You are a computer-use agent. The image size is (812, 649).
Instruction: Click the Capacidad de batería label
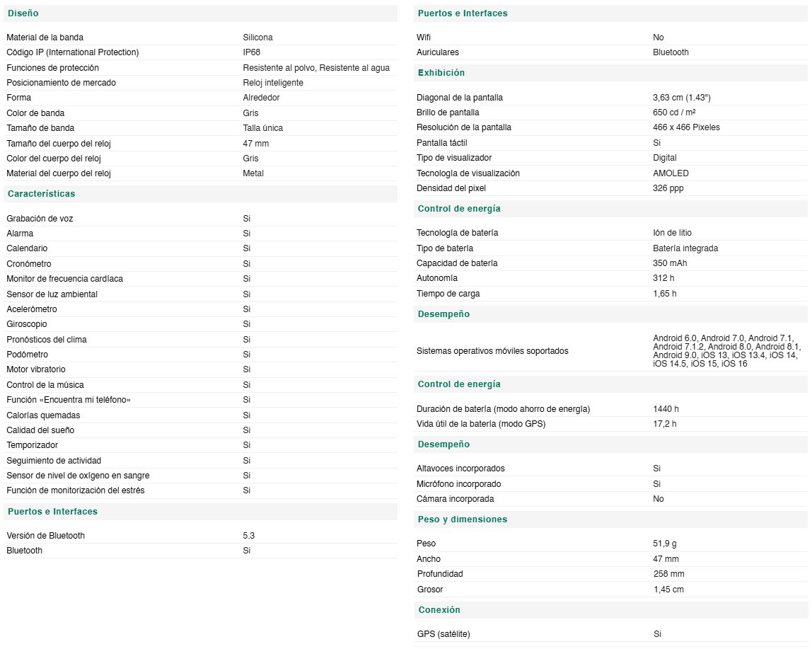click(457, 263)
